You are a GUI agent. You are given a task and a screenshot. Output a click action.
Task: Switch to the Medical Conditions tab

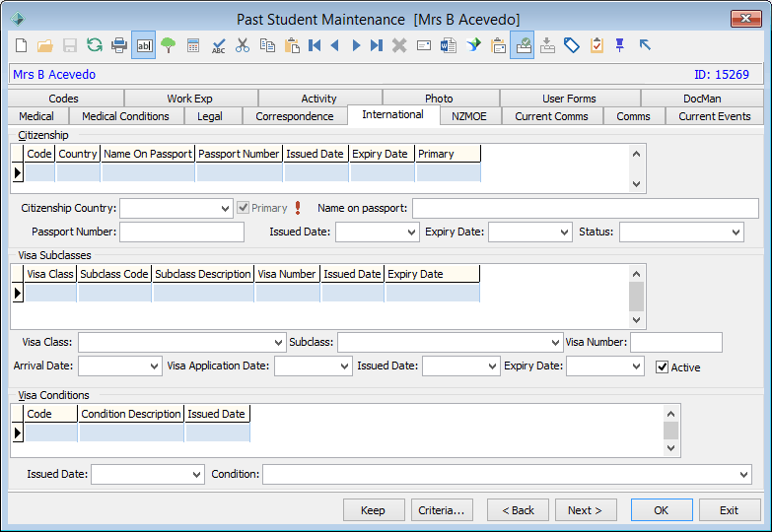coord(125,116)
